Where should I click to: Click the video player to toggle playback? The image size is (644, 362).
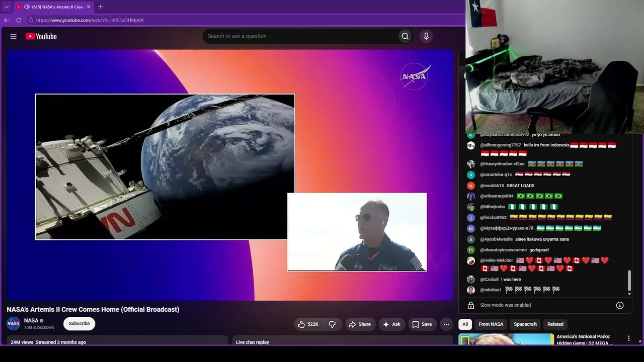[230, 175]
